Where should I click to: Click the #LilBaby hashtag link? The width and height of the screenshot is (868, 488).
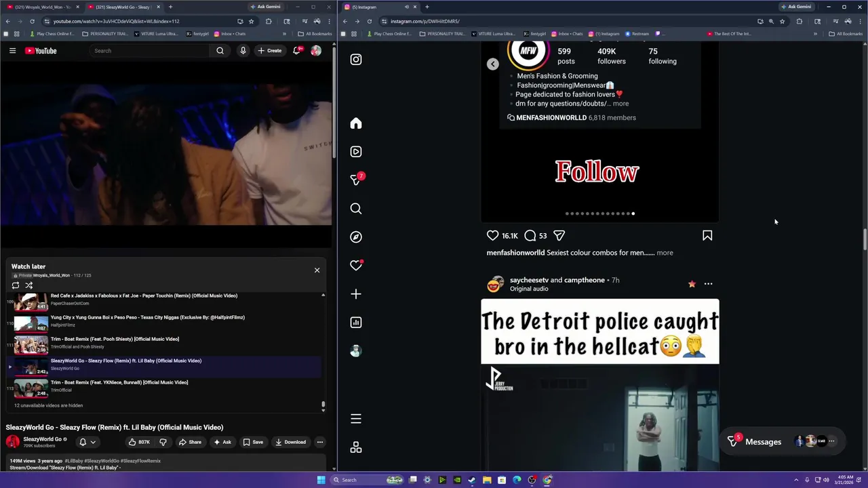point(73,461)
